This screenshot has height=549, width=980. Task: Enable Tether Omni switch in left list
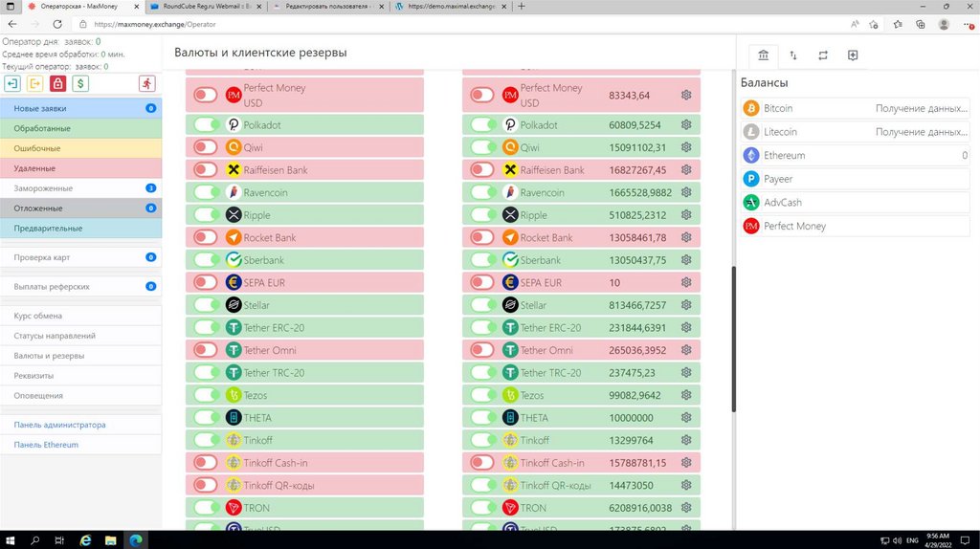click(206, 350)
